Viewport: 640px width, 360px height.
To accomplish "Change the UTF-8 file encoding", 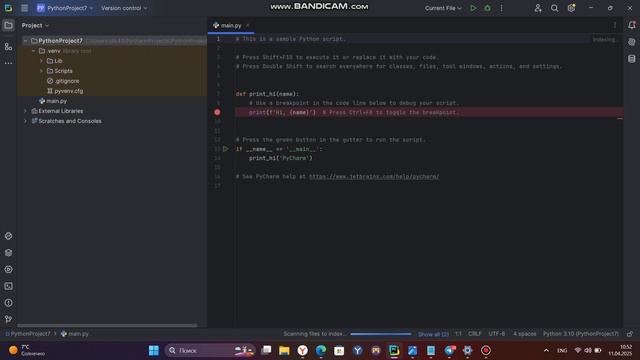I will 497,334.
